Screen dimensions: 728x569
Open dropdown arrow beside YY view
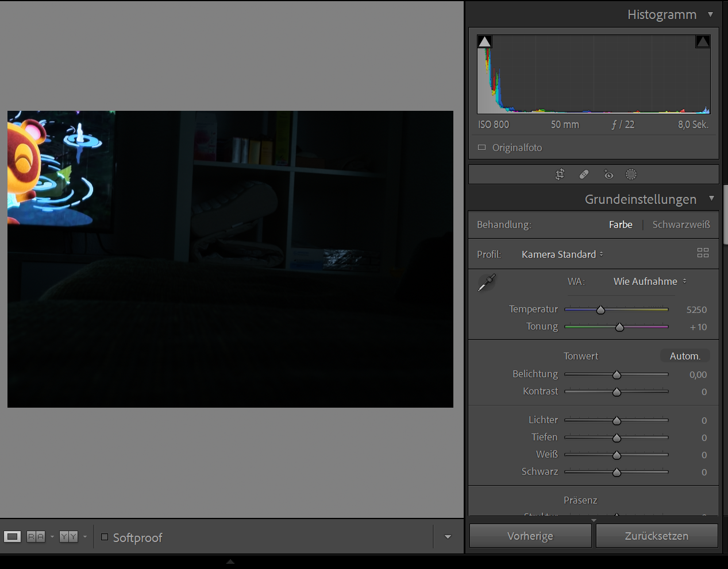(x=85, y=537)
